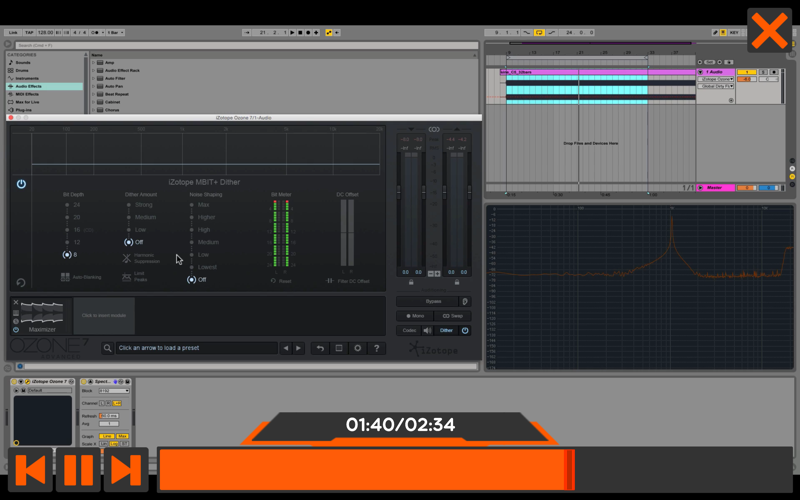
Task: Skip to the next video
Action: point(126,469)
